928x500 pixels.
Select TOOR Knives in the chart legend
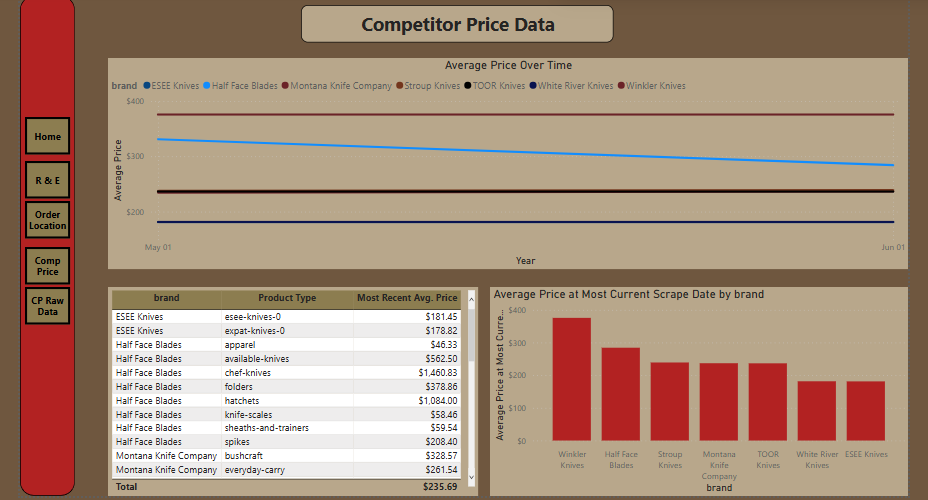pyautogui.click(x=495, y=86)
